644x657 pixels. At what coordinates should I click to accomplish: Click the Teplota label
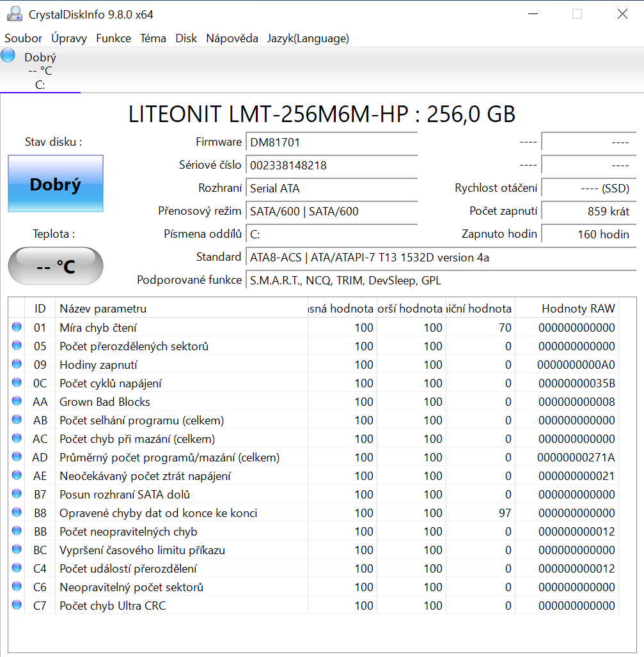pyautogui.click(x=54, y=233)
